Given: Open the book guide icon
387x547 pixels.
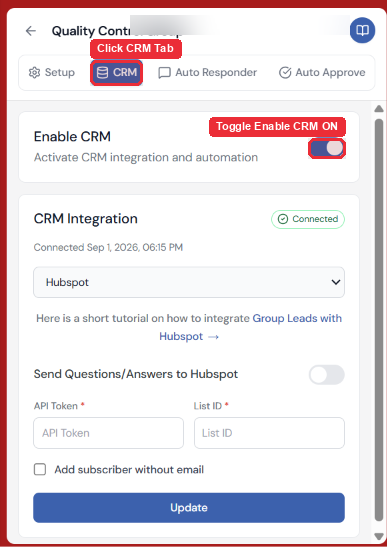Looking at the screenshot, I should point(363,31).
